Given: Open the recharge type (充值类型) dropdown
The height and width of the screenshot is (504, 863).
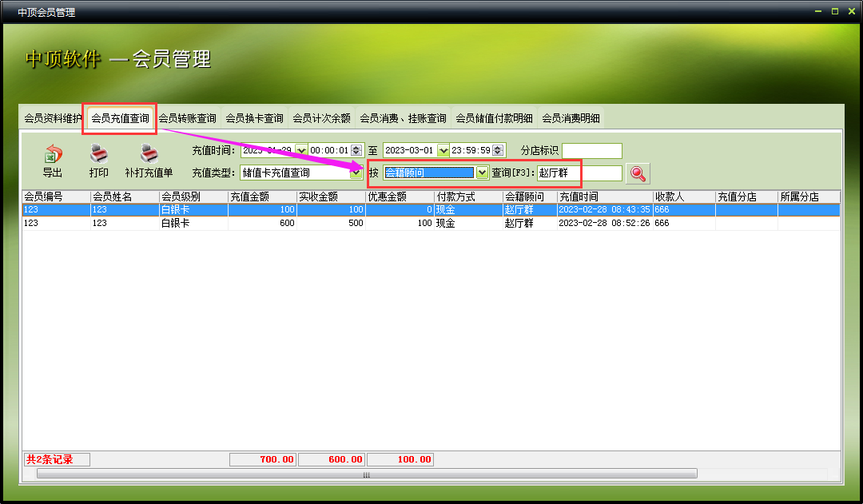Looking at the screenshot, I should click(x=356, y=173).
